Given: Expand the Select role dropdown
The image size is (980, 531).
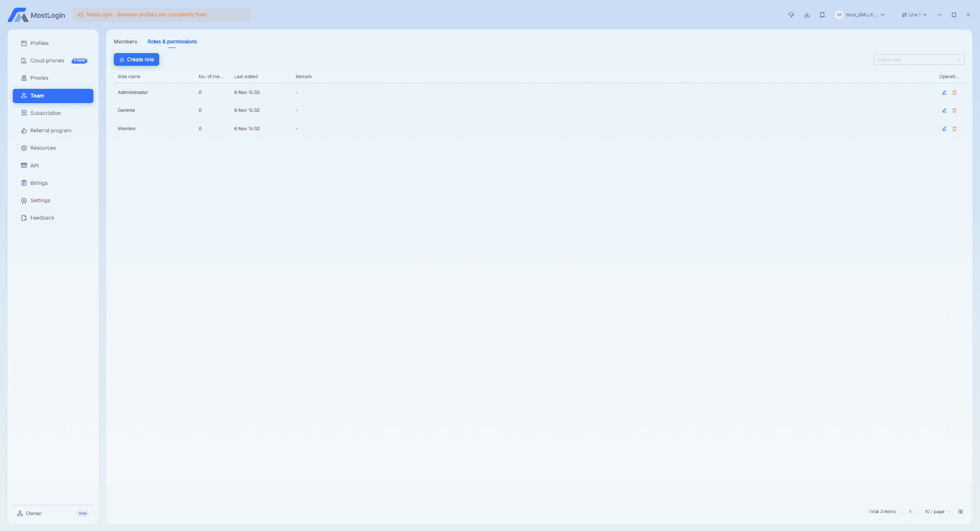Looking at the screenshot, I should coord(918,60).
